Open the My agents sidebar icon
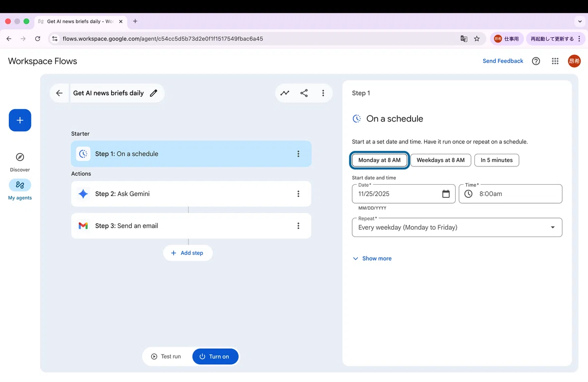The width and height of the screenshot is (588, 382). 20,185
